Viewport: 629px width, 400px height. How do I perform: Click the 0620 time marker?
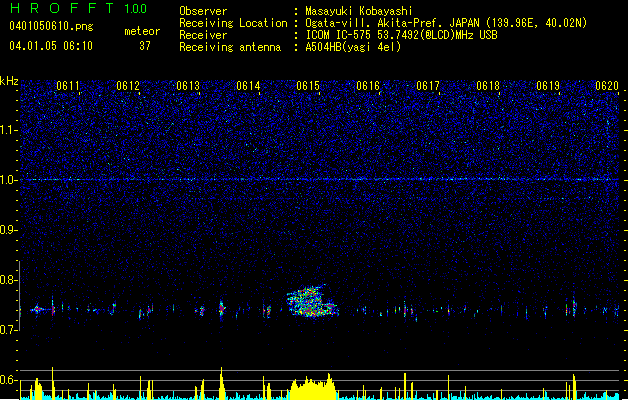pyautogui.click(x=607, y=86)
